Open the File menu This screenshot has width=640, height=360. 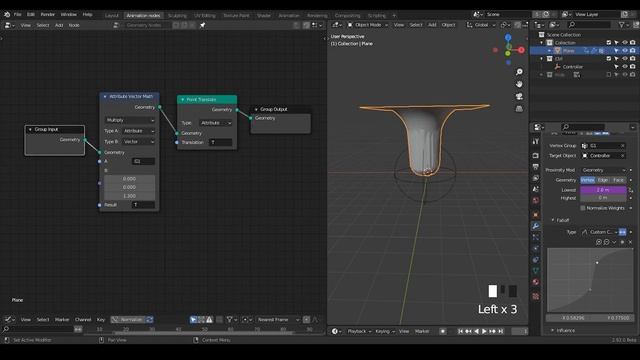tap(18, 14)
